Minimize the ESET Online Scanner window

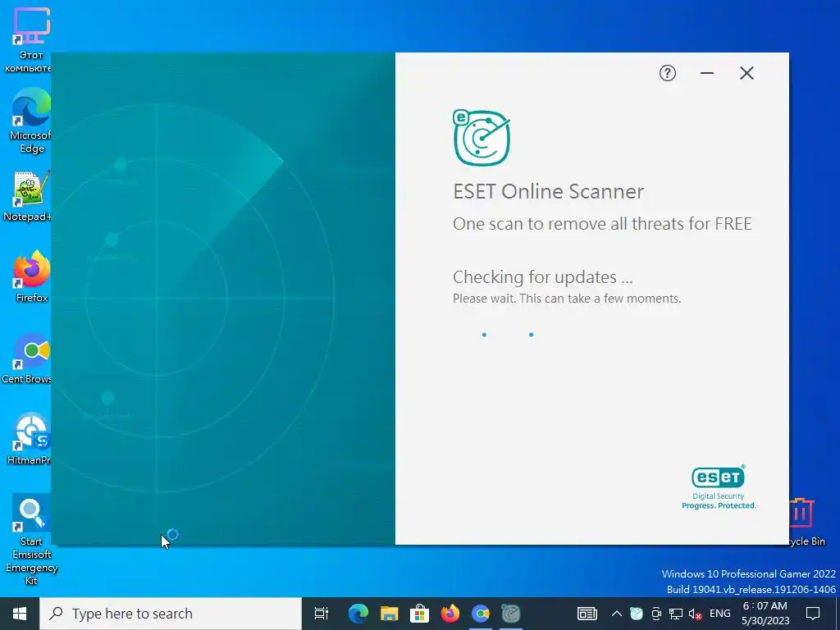[706, 73]
